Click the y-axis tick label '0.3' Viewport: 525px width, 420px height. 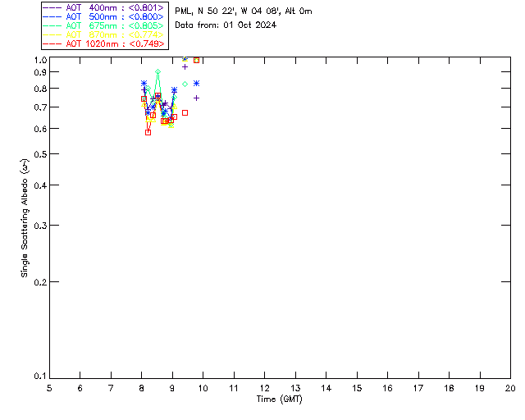[x=40, y=226]
